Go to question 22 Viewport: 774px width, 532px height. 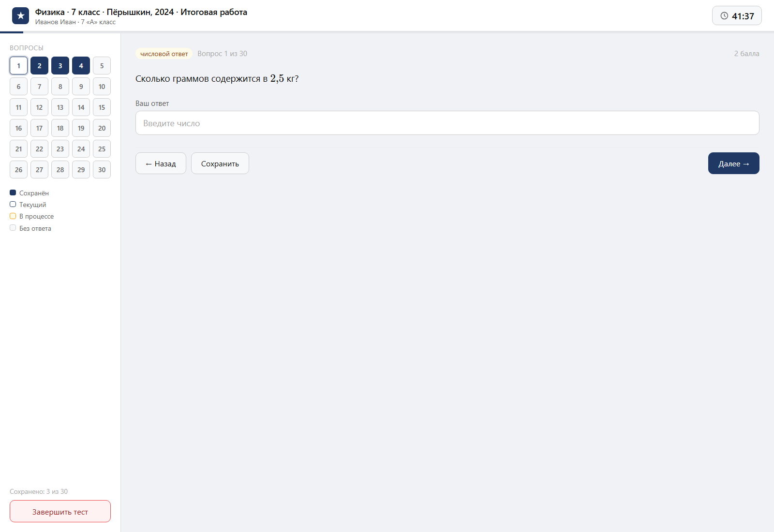pyautogui.click(x=39, y=149)
